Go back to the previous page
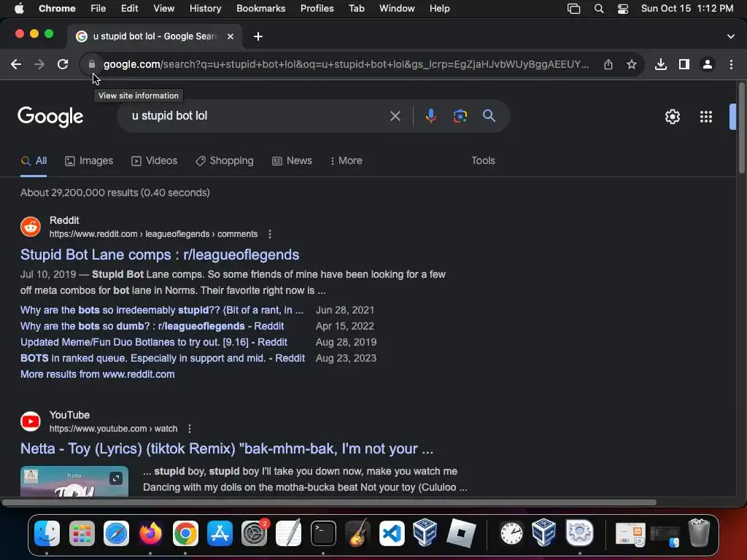Screen dimensions: 747x560 (16, 64)
